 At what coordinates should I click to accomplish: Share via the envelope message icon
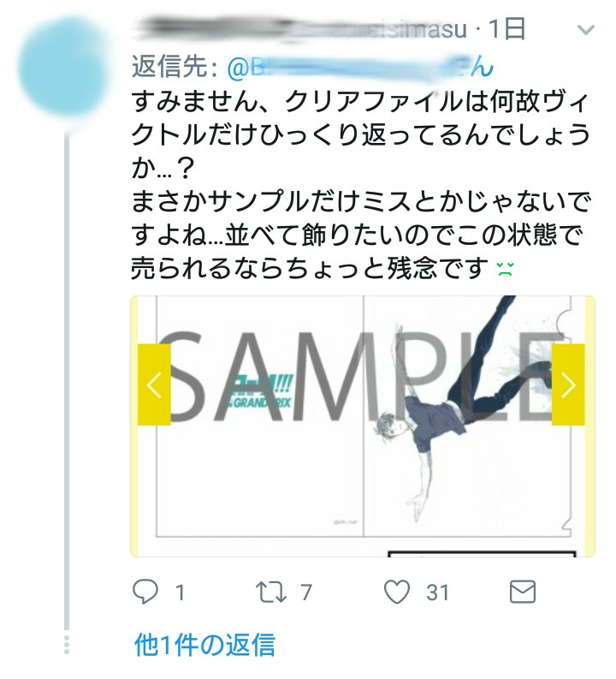(x=523, y=592)
